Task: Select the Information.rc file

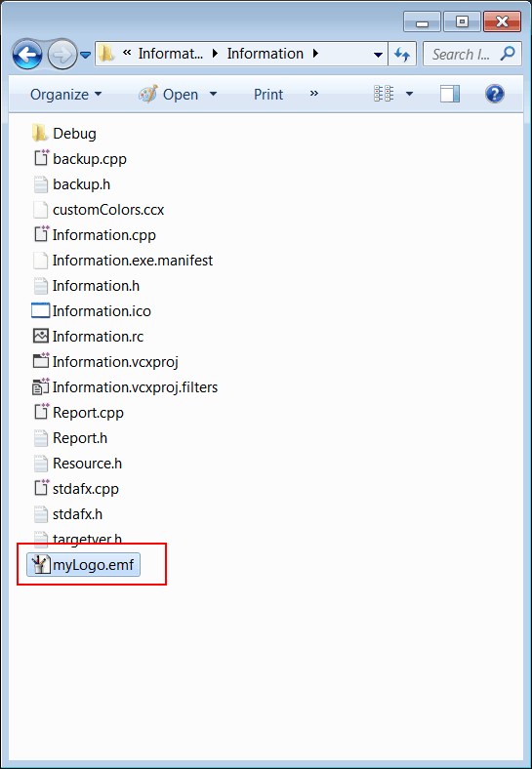Action: [87, 337]
